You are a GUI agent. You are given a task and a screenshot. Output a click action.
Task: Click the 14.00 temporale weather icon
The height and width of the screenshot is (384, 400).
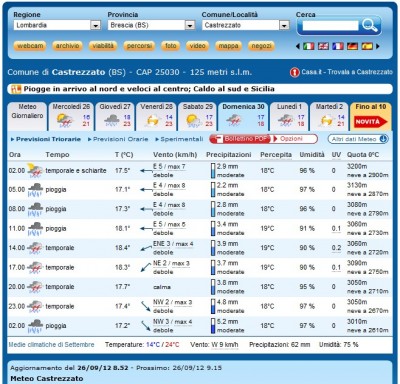(x=35, y=248)
